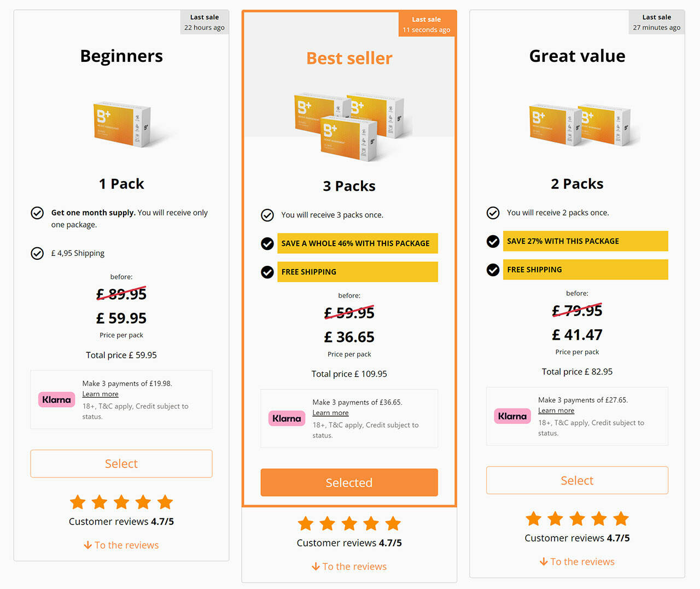
Task: Click the Klarna logo in Beginners card
Action: (57, 400)
